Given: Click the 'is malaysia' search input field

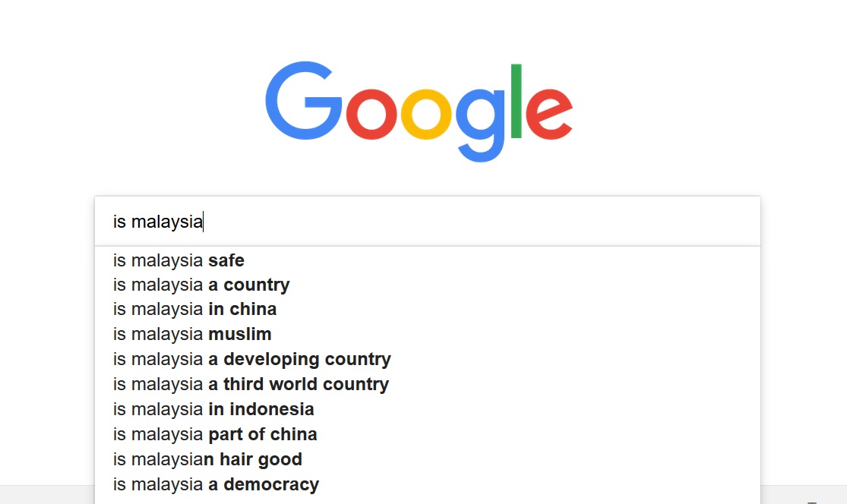Looking at the screenshot, I should coord(427,221).
